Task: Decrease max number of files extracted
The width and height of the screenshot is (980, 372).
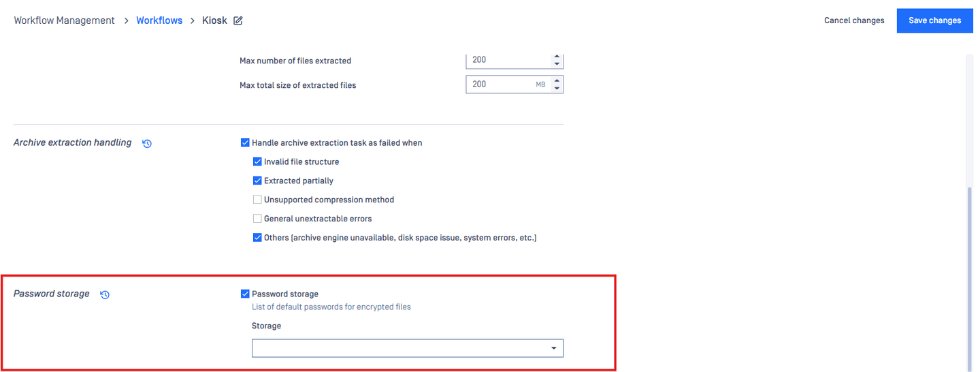Action: coord(557,64)
